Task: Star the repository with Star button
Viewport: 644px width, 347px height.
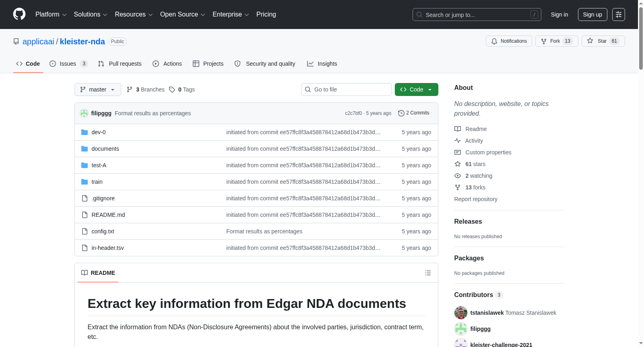Action: 603,41
